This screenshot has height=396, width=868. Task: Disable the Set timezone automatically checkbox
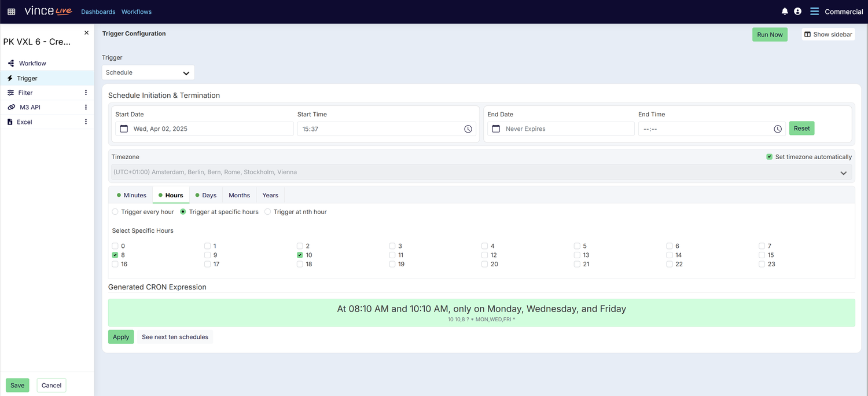click(769, 156)
